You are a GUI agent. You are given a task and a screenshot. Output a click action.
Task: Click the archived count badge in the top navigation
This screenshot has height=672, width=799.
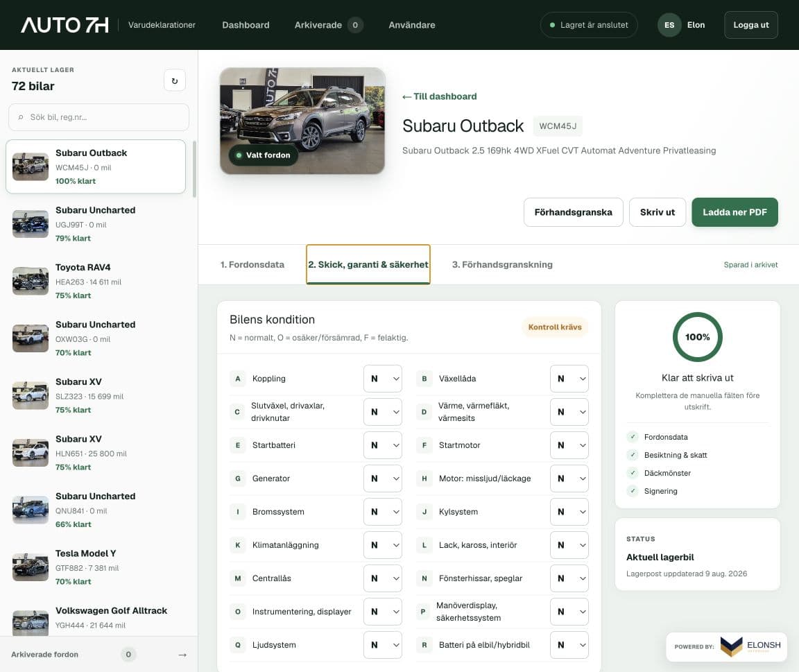point(355,25)
